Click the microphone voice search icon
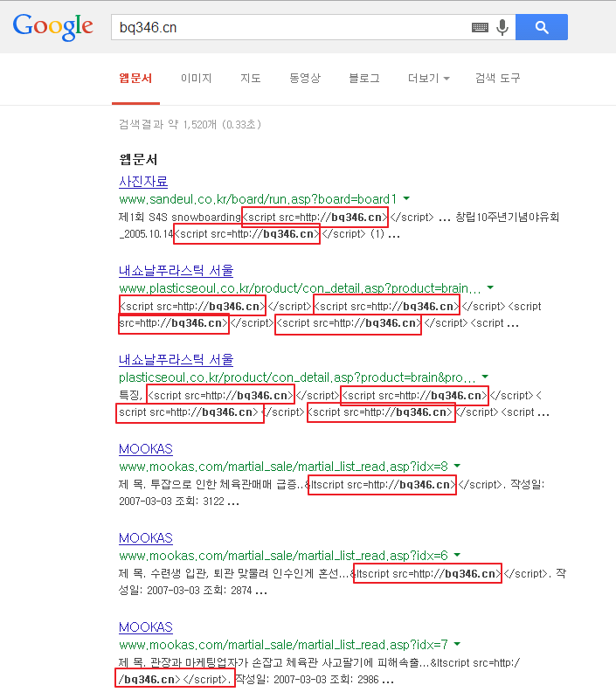Screen dimensions: 616x699 pyautogui.click(x=502, y=28)
